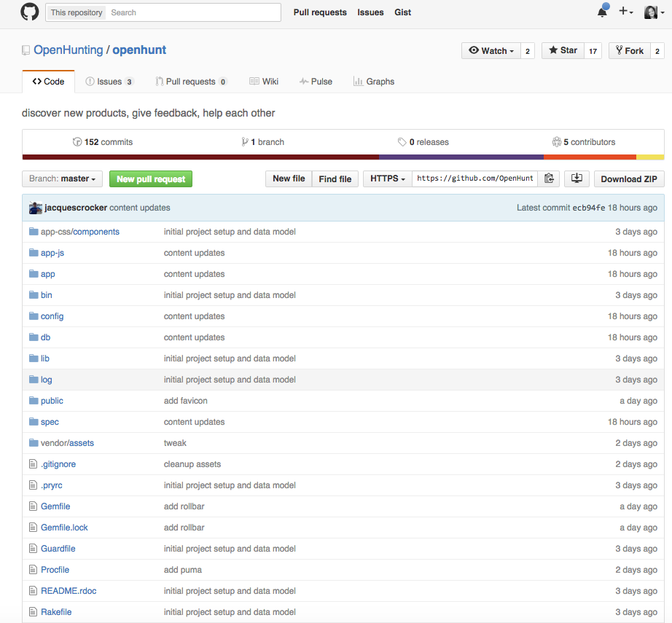Viewport: 672px width, 623px height.
Task: Open the 5 contributors link
Action: 584,142
